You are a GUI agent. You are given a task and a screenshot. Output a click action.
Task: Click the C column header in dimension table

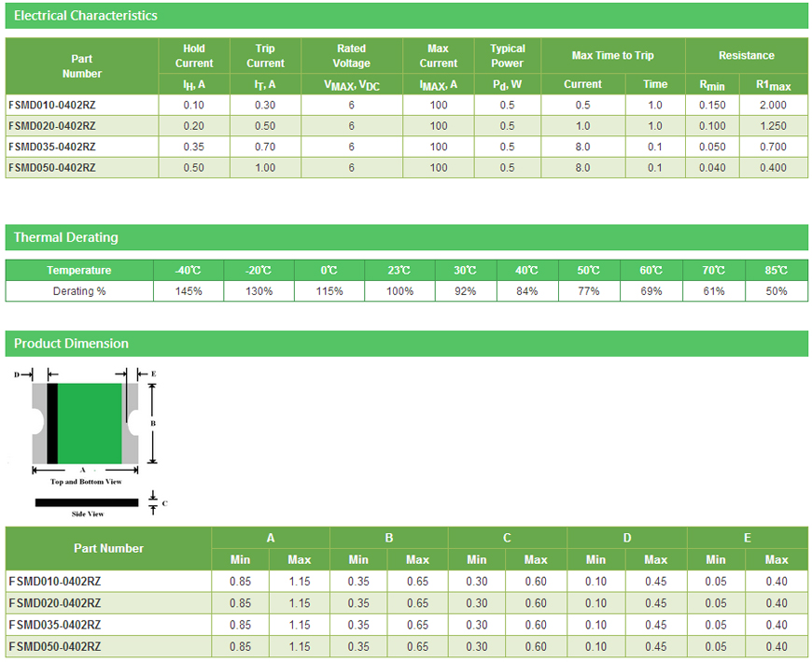[507, 538]
